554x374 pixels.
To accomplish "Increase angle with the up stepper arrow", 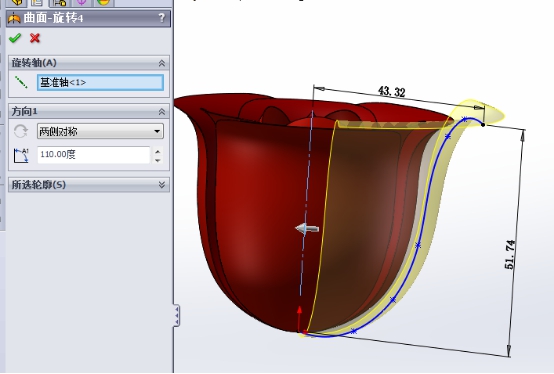I will tap(158, 152).
